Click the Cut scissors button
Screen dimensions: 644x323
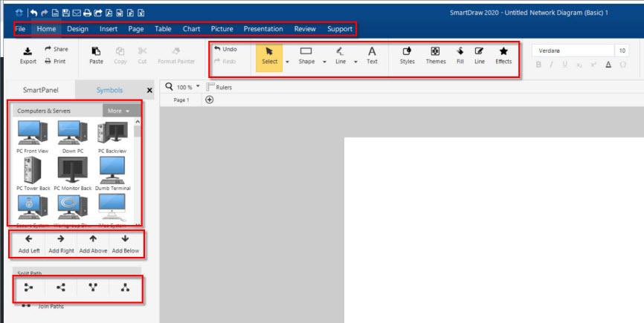click(x=142, y=56)
